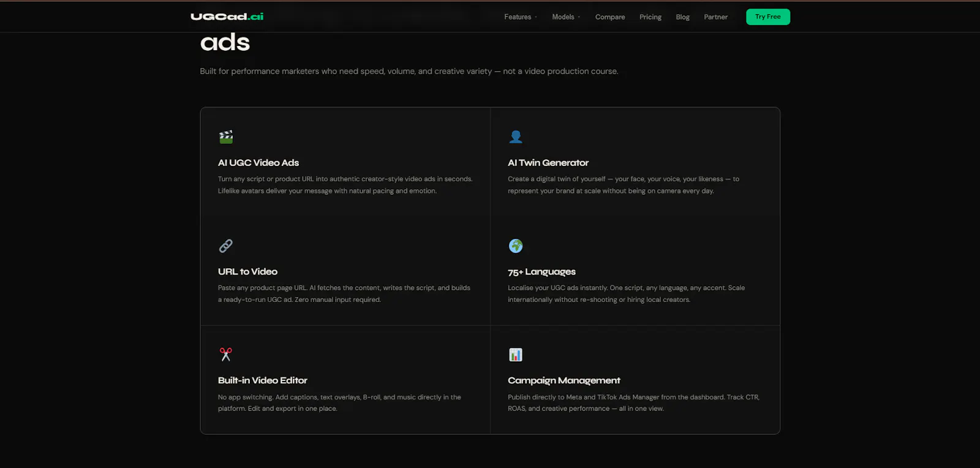
Task: Click the description starting 'Turn any script or product URL'
Action: point(345,185)
